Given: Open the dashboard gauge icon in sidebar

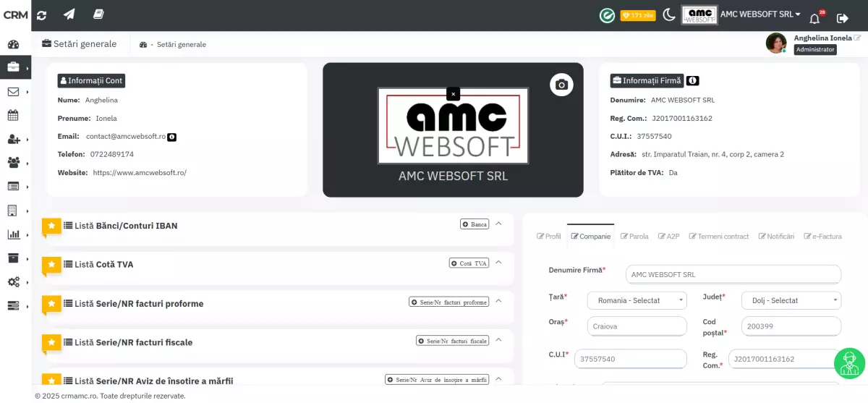Looking at the screenshot, I should click(x=13, y=44).
